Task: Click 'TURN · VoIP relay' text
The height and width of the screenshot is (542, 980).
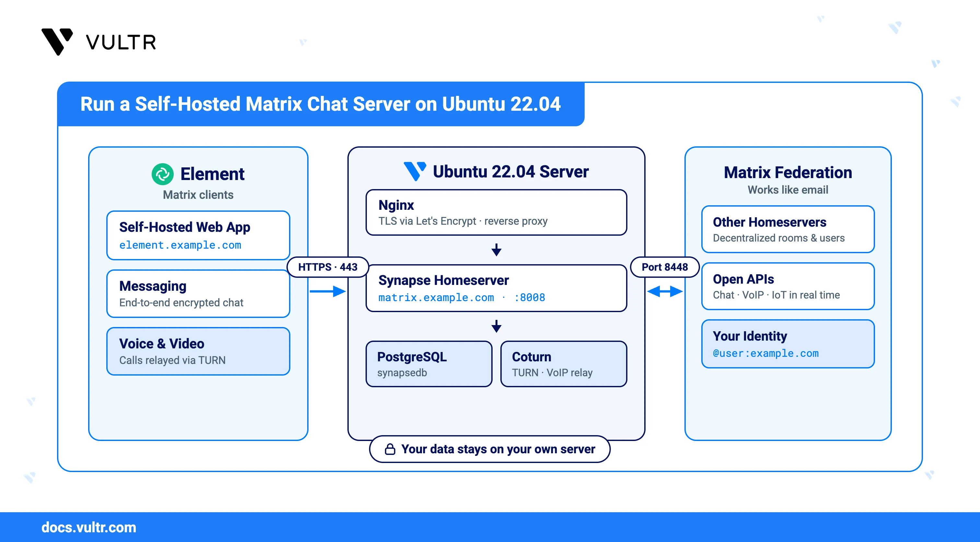Action: coord(552,372)
